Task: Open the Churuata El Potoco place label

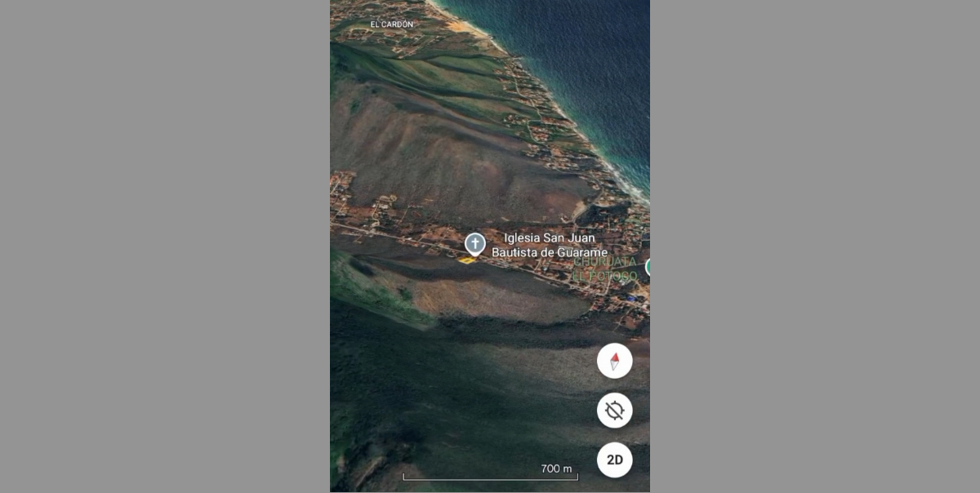Action: click(604, 269)
